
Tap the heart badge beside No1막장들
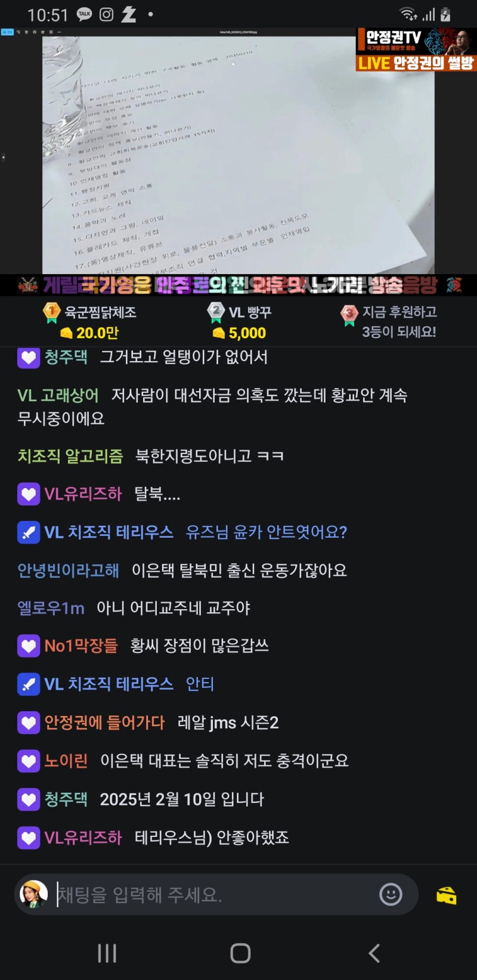coord(29,646)
